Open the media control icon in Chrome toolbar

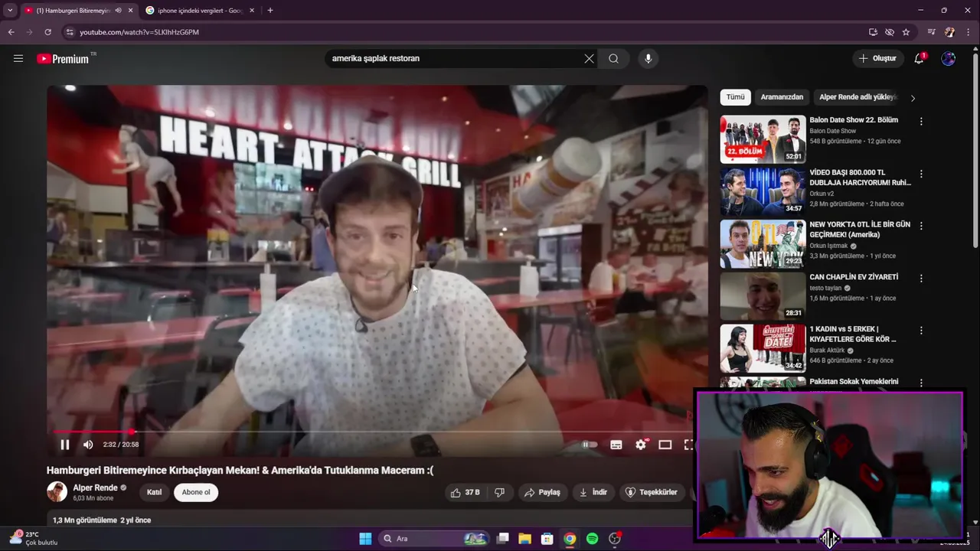point(932,32)
